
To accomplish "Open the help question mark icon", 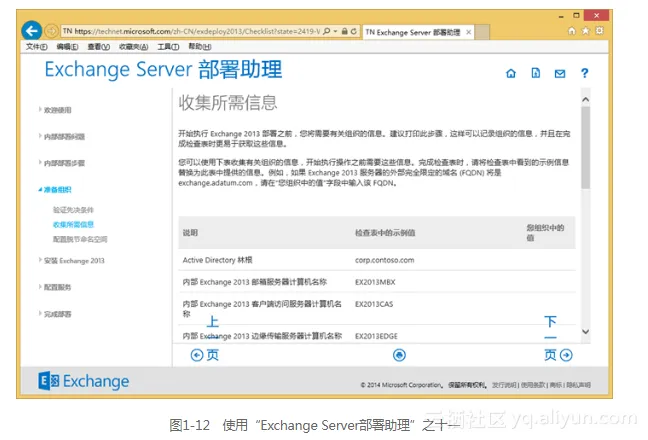I will (x=585, y=73).
